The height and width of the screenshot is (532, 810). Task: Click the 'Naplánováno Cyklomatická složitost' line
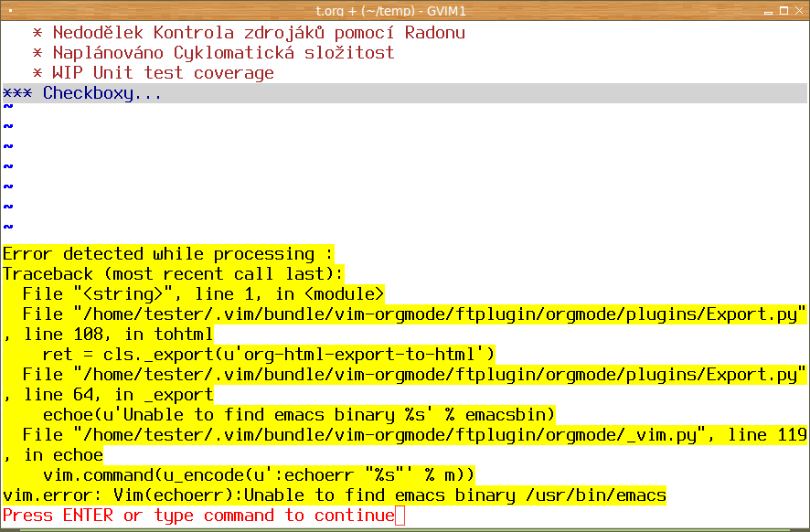coord(213,53)
